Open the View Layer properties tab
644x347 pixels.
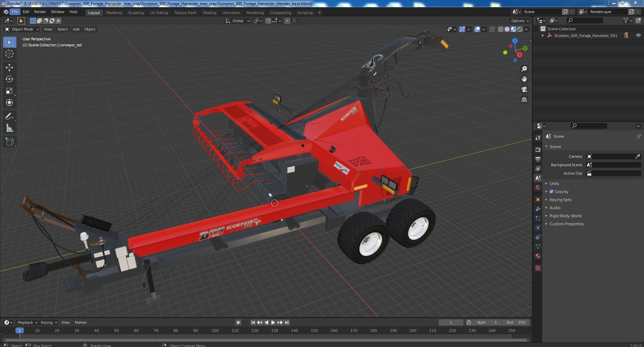(538, 168)
